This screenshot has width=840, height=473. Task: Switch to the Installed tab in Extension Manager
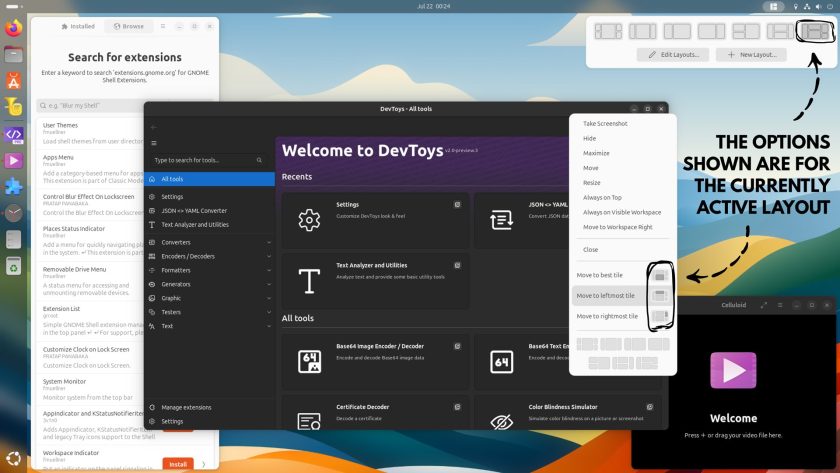pyautogui.click(x=78, y=26)
